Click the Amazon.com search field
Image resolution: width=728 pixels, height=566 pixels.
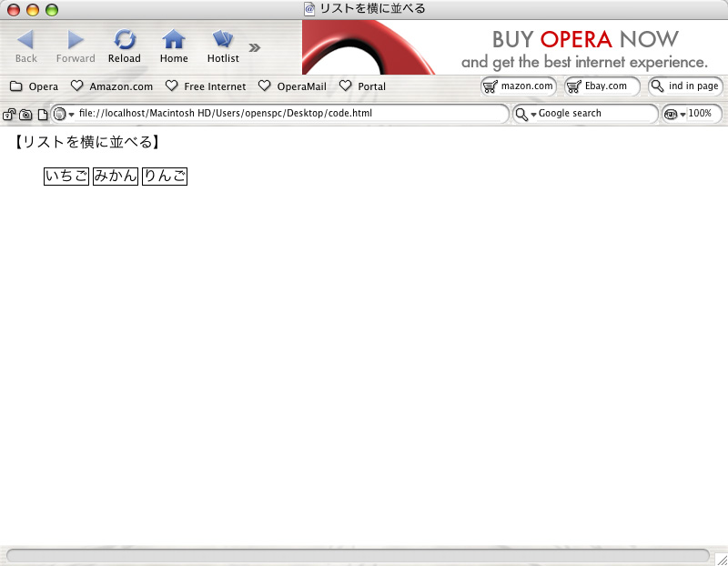pos(519,86)
